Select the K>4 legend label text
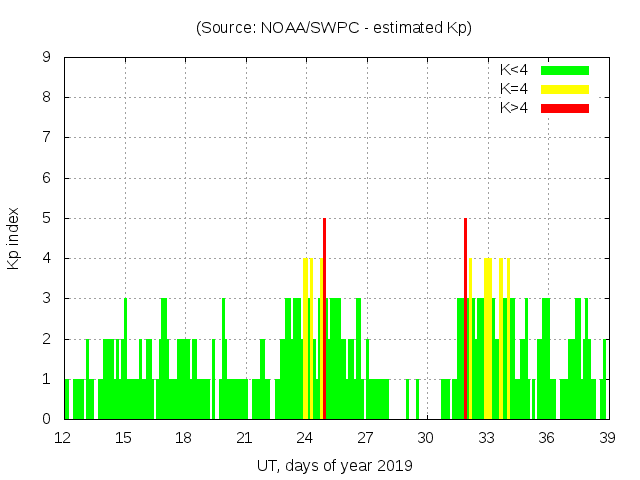Viewport: 640px width, 480px height. pyautogui.click(x=515, y=107)
